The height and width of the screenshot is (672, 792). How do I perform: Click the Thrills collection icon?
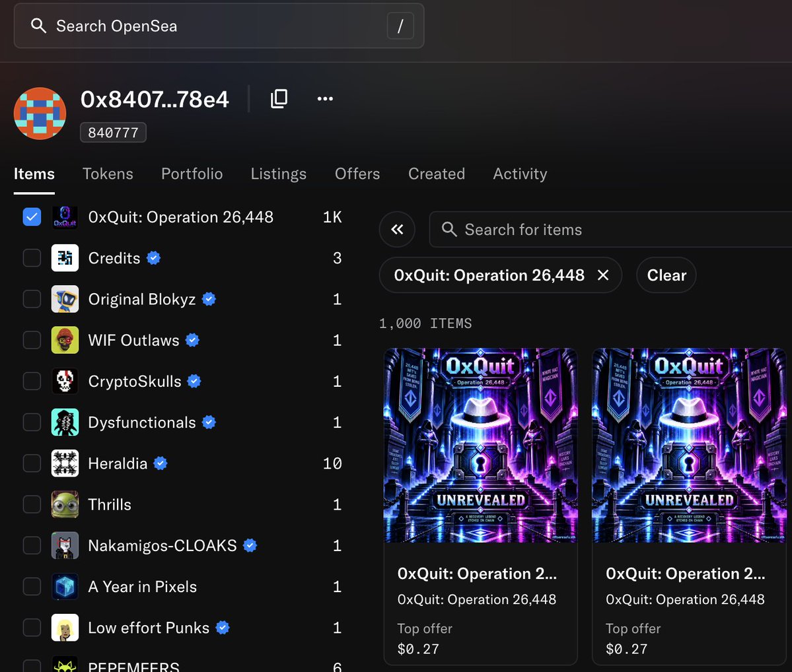(x=65, y=504)
